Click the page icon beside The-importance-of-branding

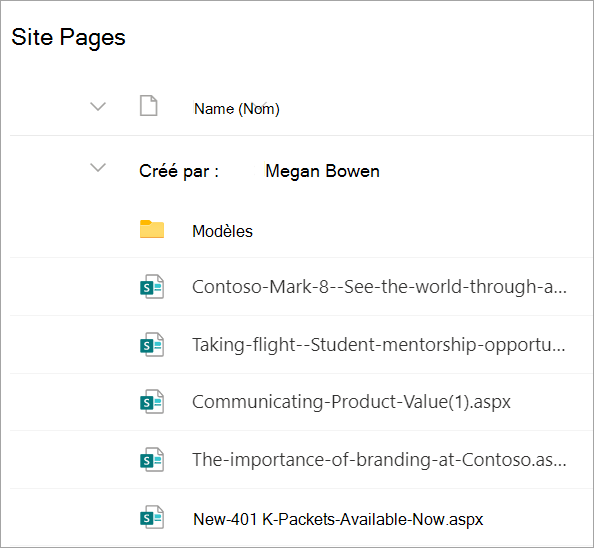[x=152, y=460]
